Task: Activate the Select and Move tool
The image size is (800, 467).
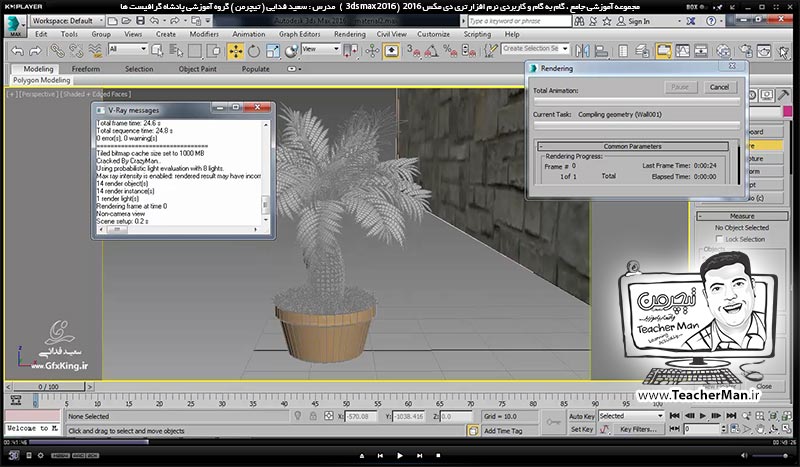Action: [235, 51]
